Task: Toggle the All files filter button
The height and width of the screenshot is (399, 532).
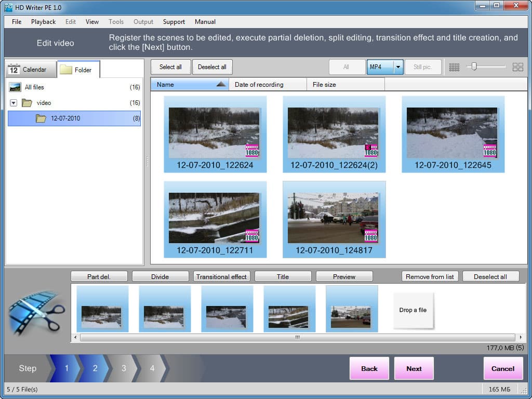Action: click(347, 67)
